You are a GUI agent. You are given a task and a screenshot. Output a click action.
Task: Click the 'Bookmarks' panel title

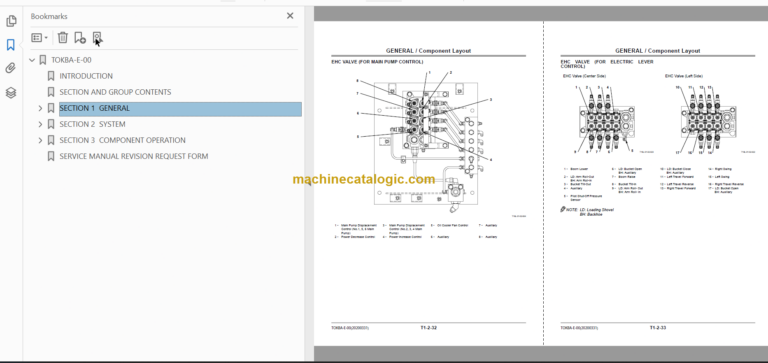click(49, 16)
